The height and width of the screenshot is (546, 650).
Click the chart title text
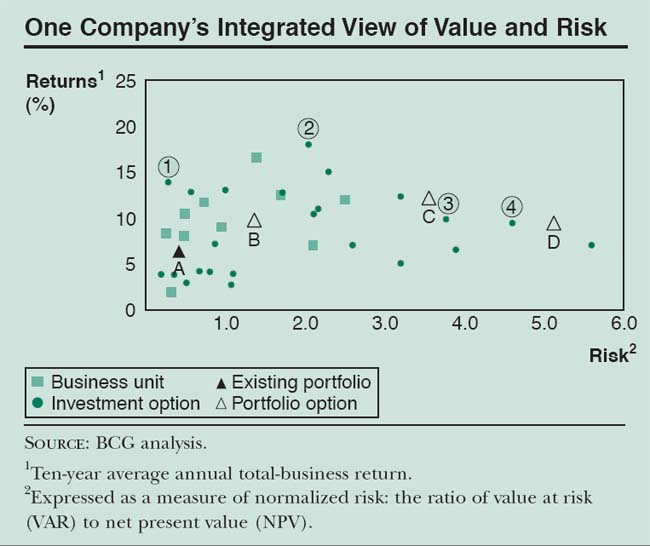point(316,28)
